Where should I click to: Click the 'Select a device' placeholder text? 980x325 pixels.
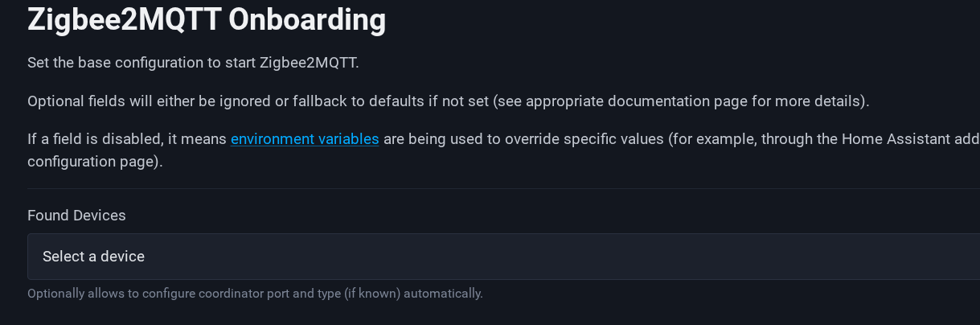(x=93, y=257)
